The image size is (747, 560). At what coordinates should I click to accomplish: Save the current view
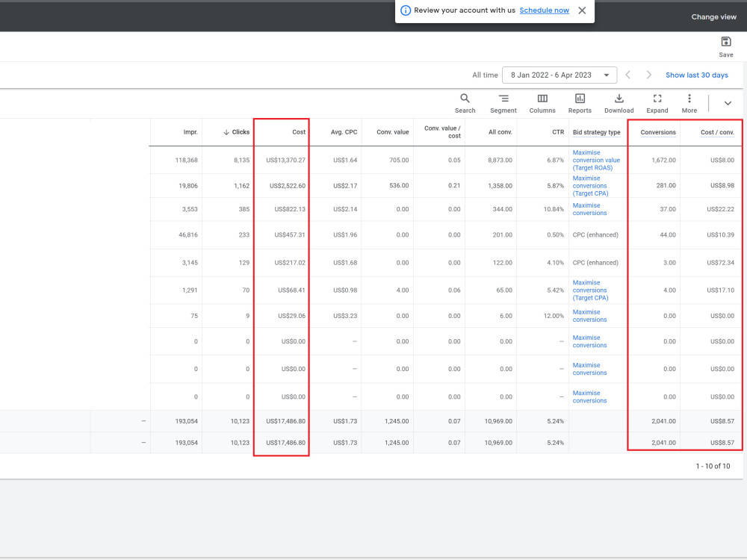[x=725, y=46]
